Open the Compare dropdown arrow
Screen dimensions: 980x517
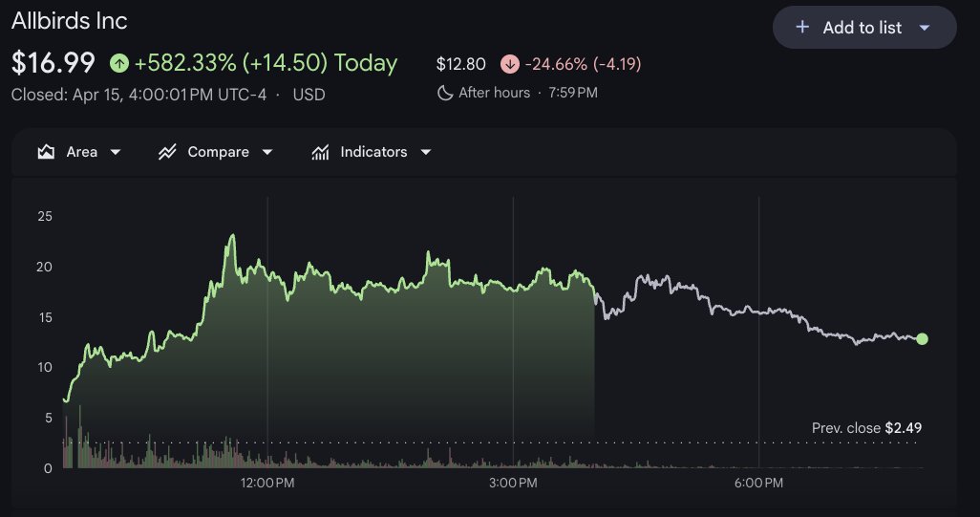(x=267, y=152)
